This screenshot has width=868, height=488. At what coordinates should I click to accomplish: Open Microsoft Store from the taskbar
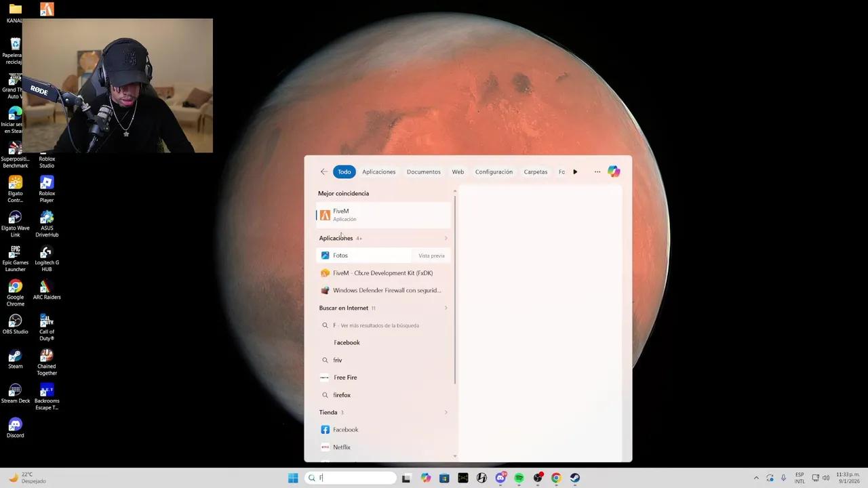point(444,478)
